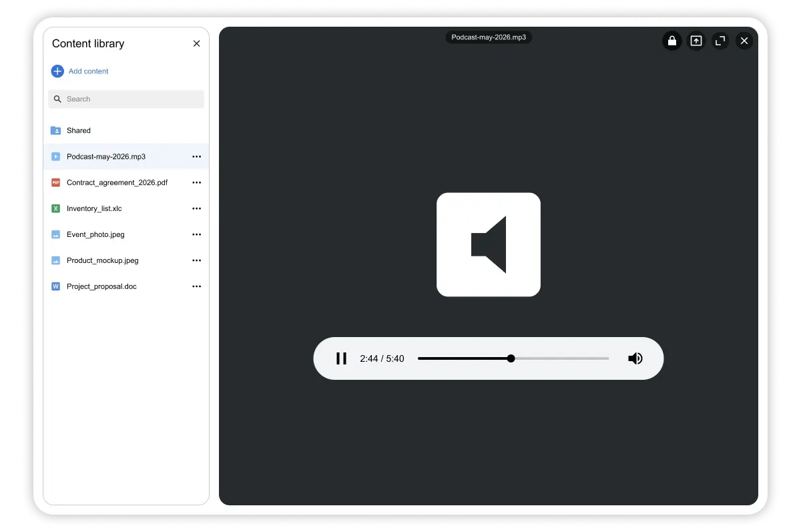Viewport: 801px width, 532px height.
Task: Click into the Search field
Action: click(126, 99)
